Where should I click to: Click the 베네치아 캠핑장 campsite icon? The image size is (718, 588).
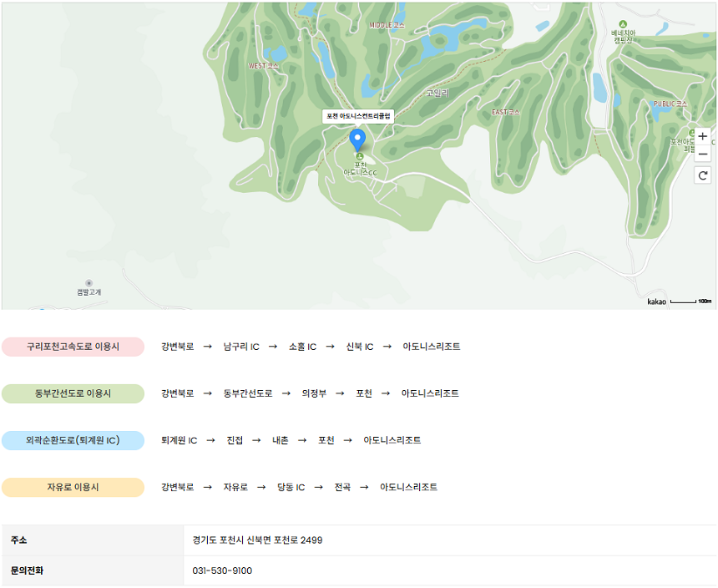[622, 23]
